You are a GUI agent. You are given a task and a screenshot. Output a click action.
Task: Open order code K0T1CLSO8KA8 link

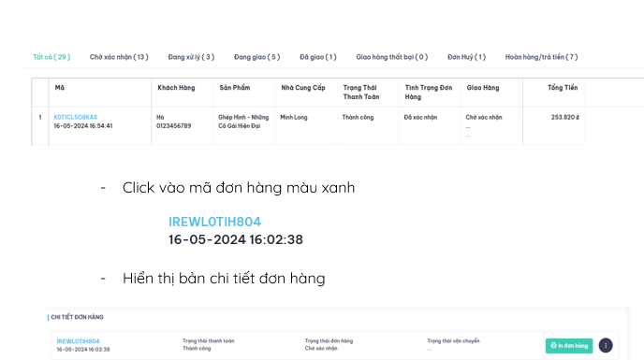(76, 117)
